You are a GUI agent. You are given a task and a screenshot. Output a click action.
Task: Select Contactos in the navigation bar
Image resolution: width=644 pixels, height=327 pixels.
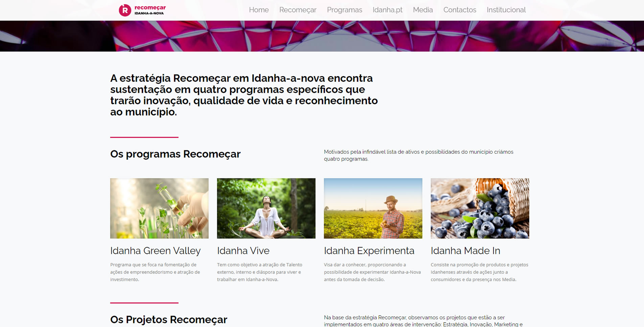pyautogui.click(x=460, y=10)
